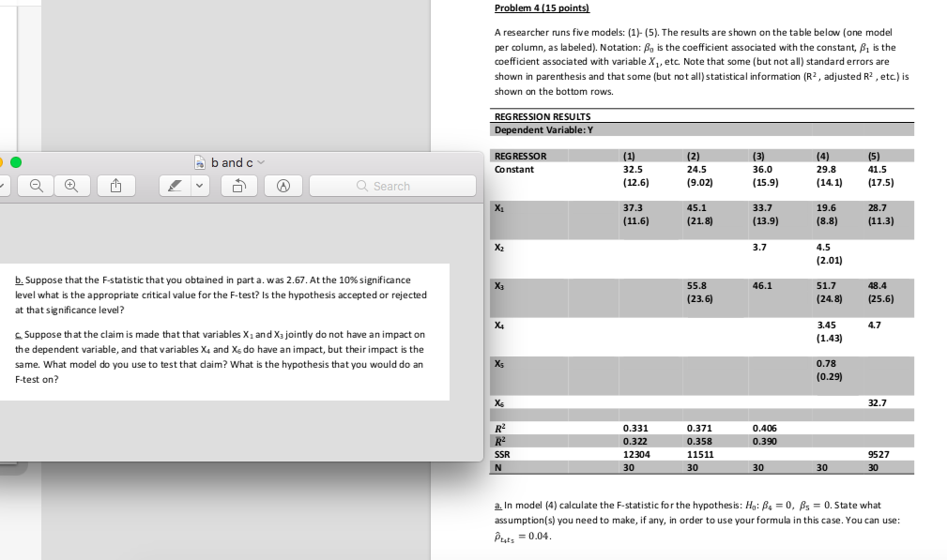Rotate the page using the rotate icon
Screen dimensions: 947x560
pos(237,185)
